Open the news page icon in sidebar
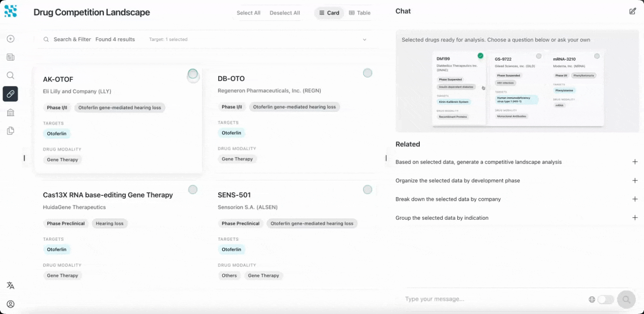 tap(10, 57)
